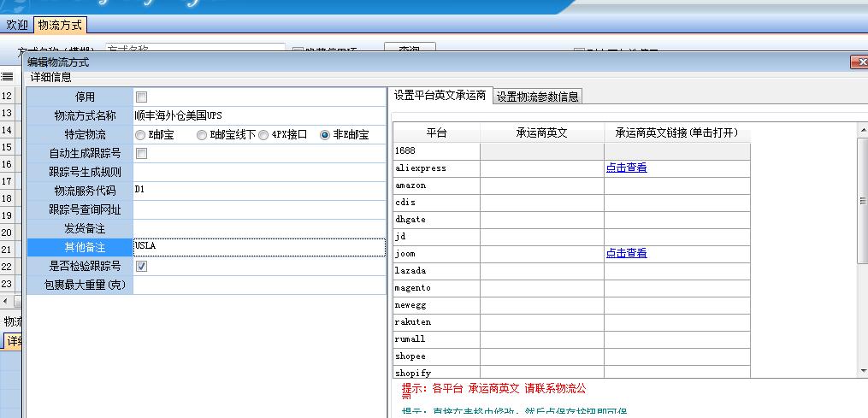Choose the 4PX接口 radio option
This screenshot has height=418, width=868.
click(263, 134)
